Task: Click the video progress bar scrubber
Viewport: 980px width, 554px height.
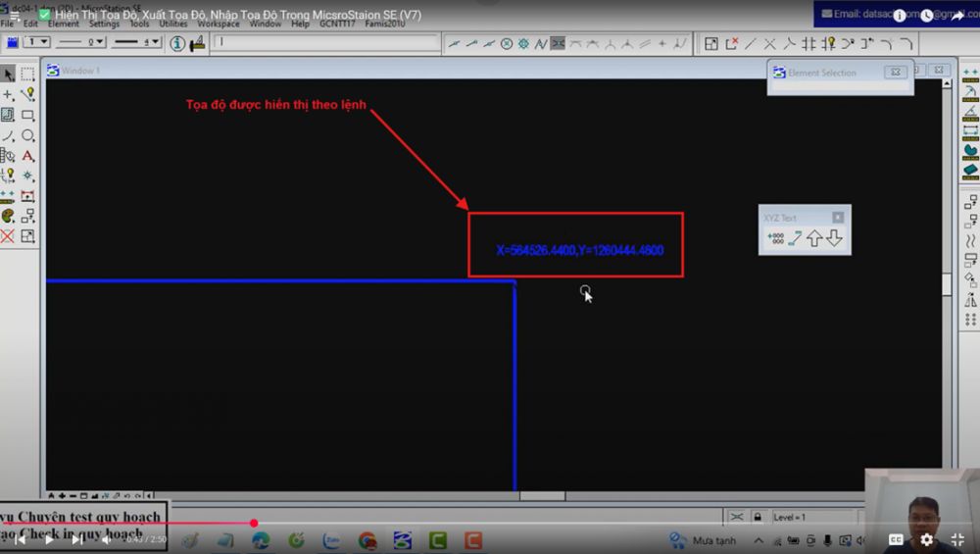Action: pyautogui.click(x=254, y=523)
